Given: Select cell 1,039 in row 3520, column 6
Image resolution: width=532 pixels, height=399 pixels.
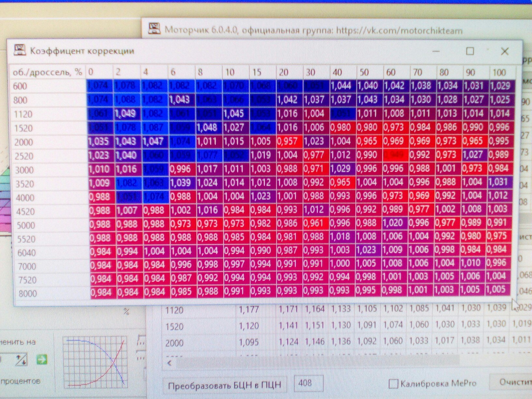Looking at the screenshot, I should coord(183,183).
